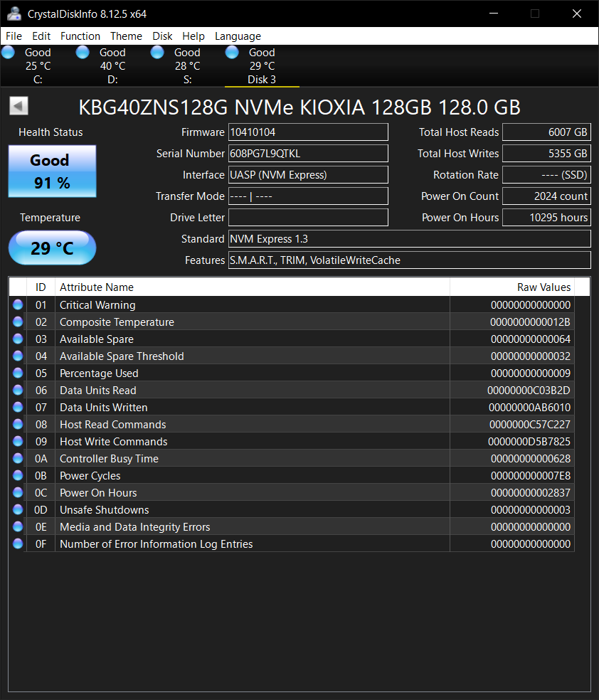
Task: Select the S: drive status orb
Action: (158, 53)
